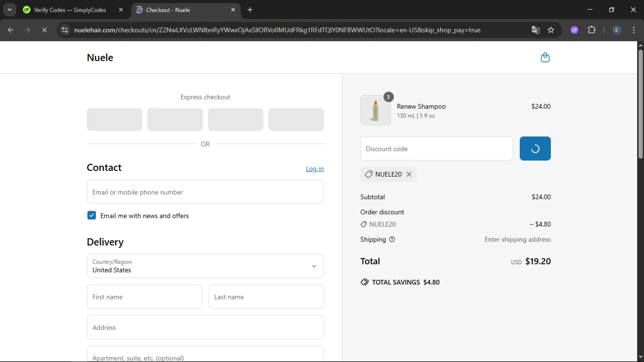View site information icon in address bar

point(65,30)
